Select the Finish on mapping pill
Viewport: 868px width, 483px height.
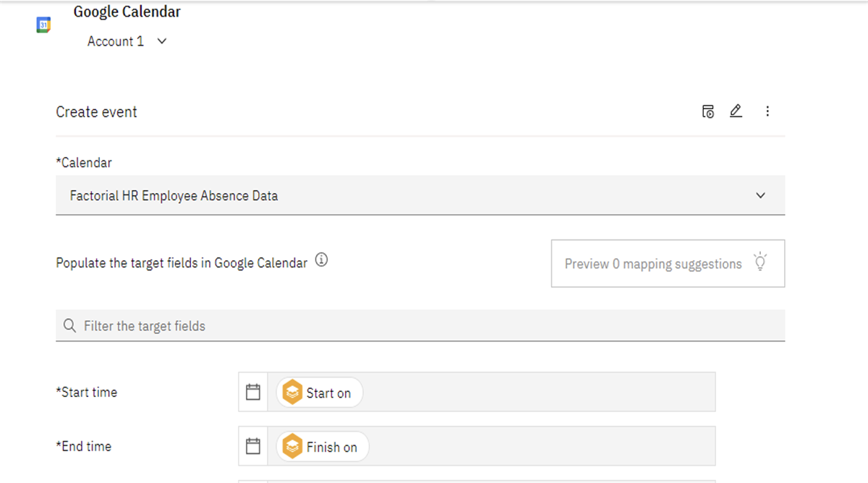[323, 447]
